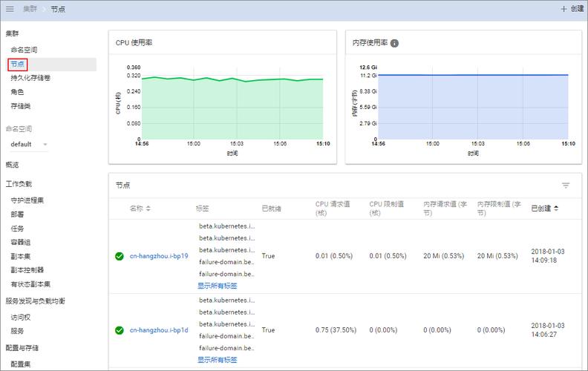
Task: Expand the default namespace dropdown
Action: pos(29,144)
